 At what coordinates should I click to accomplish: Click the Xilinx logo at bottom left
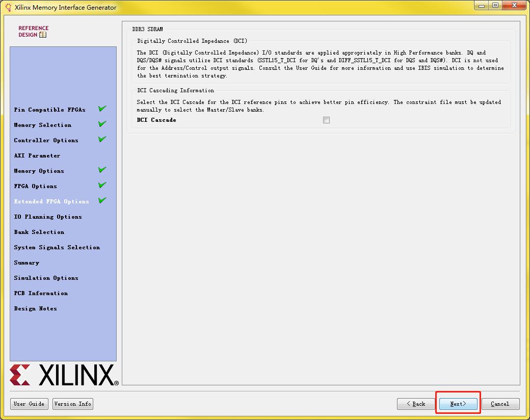click(64, 376)
